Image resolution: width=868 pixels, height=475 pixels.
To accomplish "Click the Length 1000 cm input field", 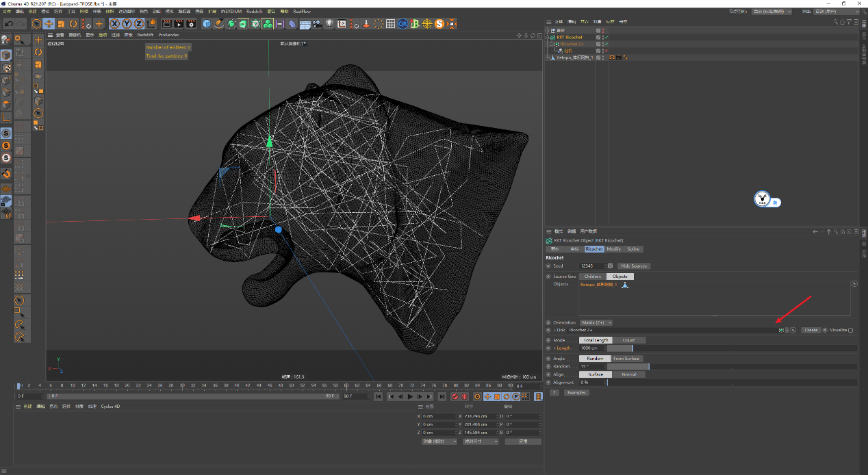I will click(x=592, y=348).
